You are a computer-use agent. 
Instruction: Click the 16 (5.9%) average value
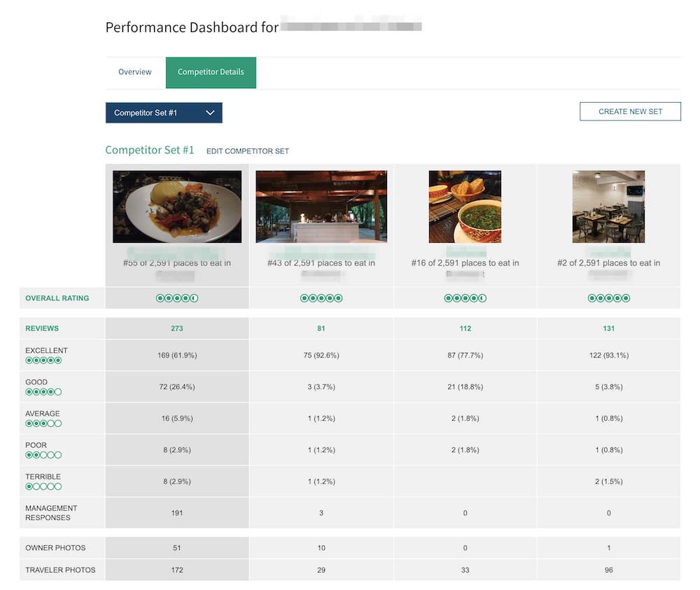coord(177,419)
